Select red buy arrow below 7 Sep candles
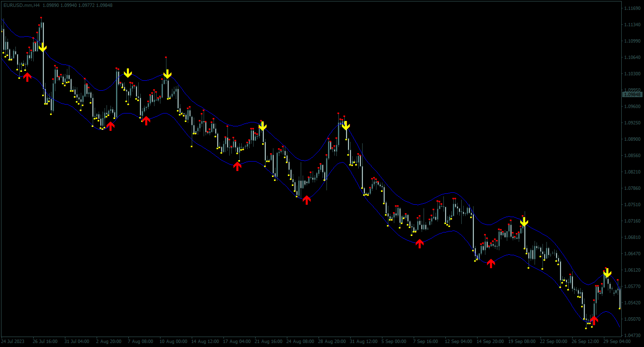 point(420,243)
